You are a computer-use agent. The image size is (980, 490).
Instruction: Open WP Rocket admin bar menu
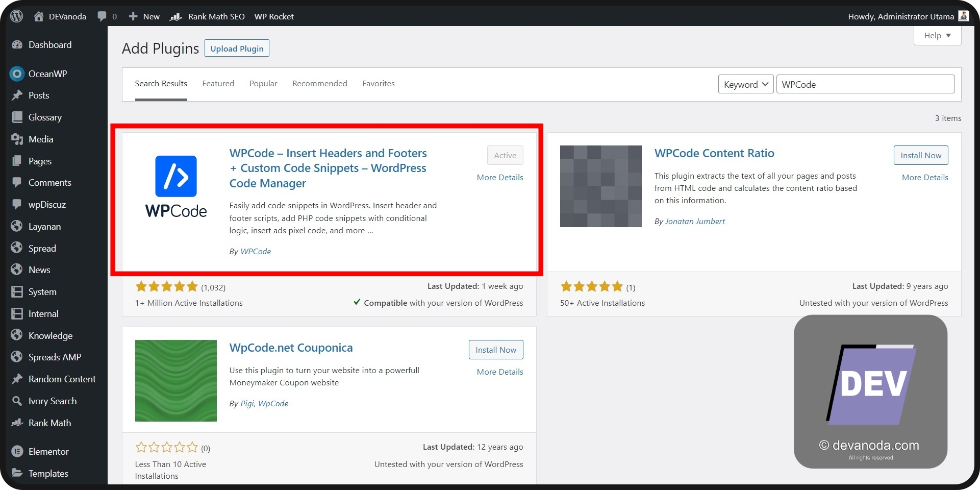(274, 16)
